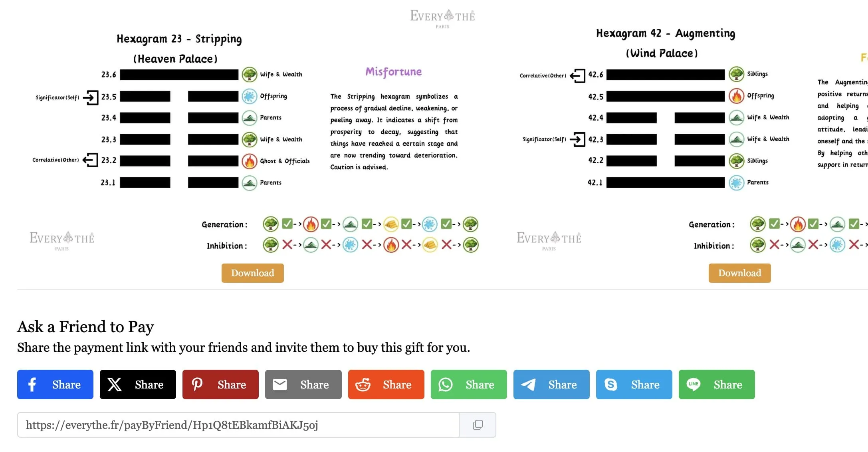Click the fire icon beside Ghost & Officials
Image resolution: width=868 pixels, height=452 pixels.
click(249, 161)
